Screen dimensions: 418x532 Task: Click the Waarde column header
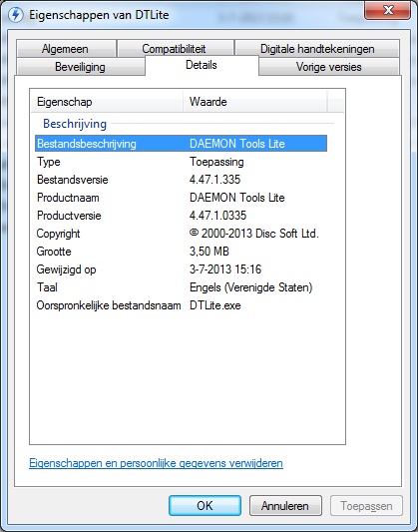point(255,102)
